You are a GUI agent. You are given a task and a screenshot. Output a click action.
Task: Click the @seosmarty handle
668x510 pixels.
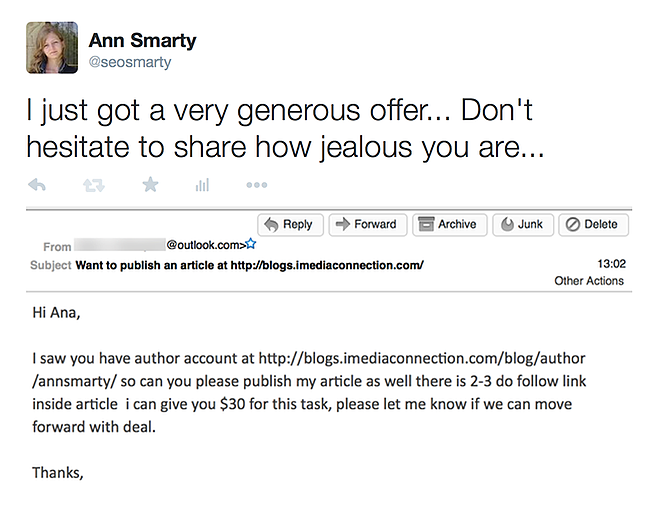click(x=130, y=62)
